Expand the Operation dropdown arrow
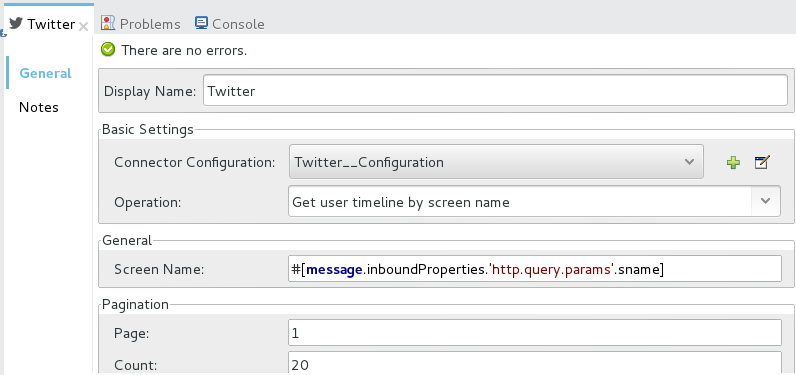796x375 pixels. click(x=766, y=201)
